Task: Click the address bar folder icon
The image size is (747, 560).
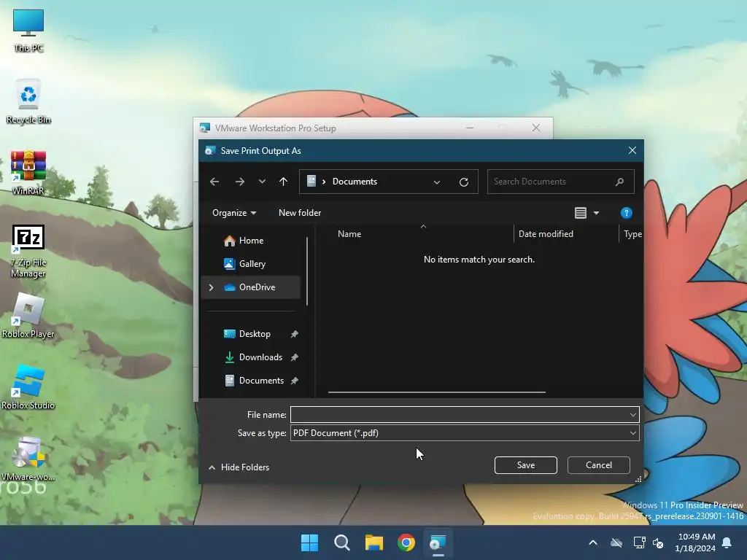Action: coord(311,181)
